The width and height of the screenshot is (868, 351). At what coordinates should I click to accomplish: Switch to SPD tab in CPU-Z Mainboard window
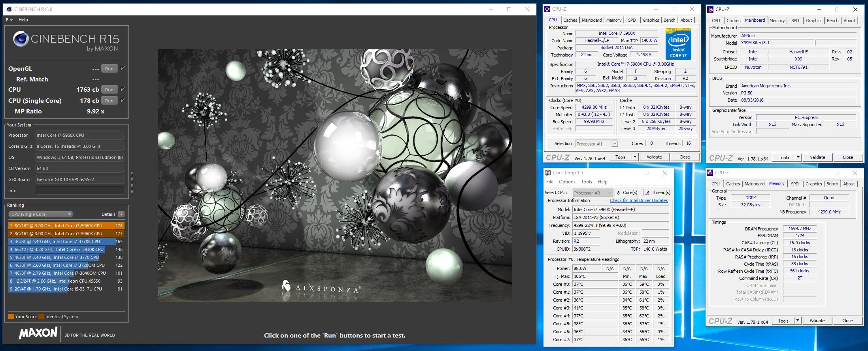click(795, 21)
